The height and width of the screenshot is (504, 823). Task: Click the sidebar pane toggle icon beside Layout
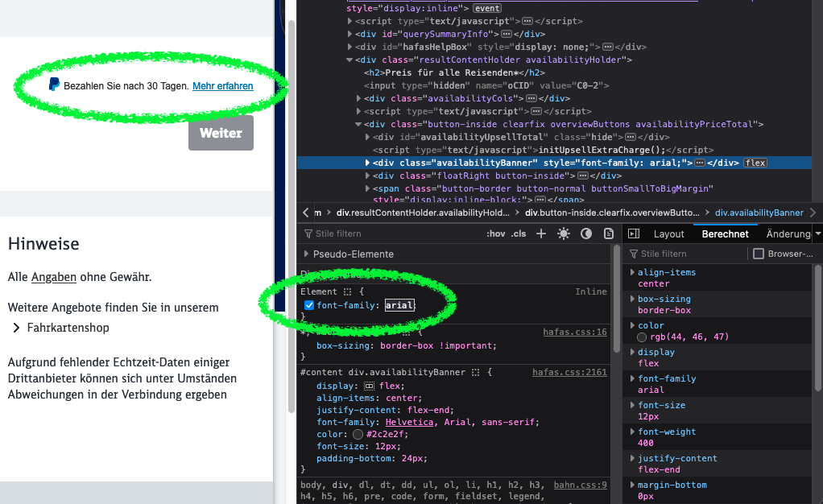(634, 233)
